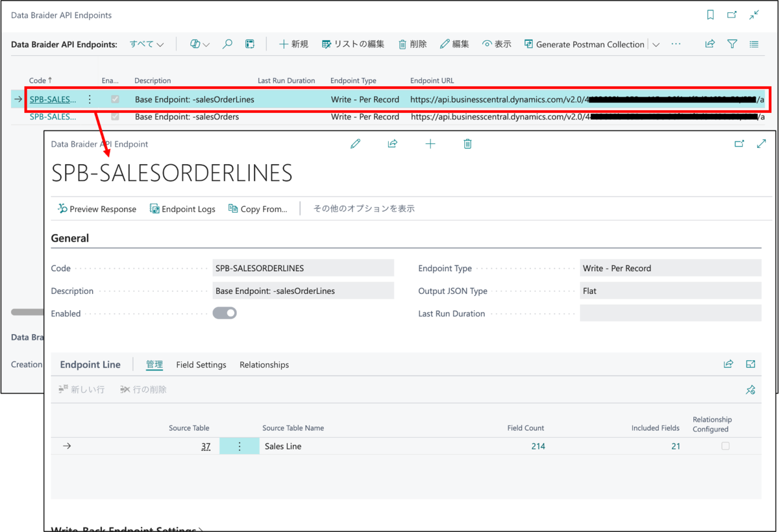
Task: Click 新規 to create a new endpoint
Action: (x=293, y=44)
